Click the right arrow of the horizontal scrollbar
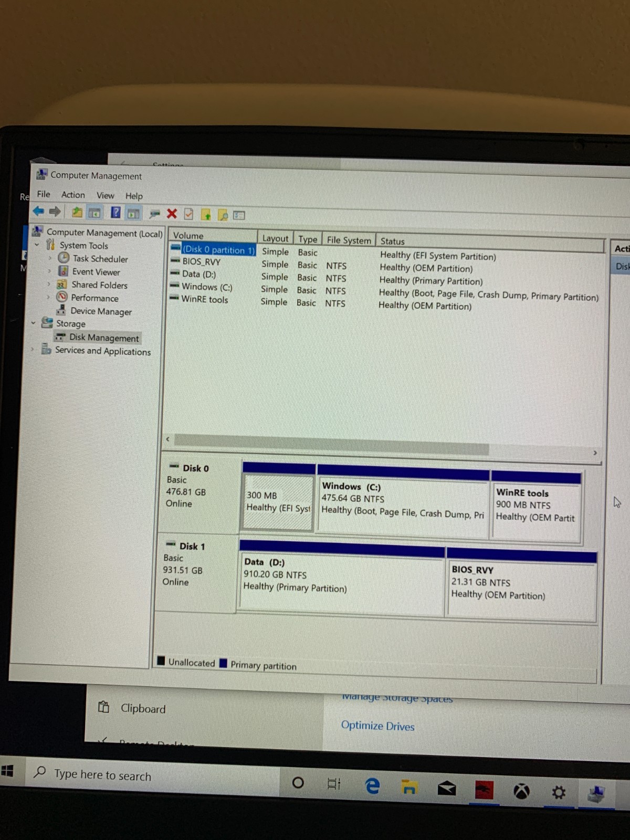The height and width of the screenshot is (840, 630). 595,453
